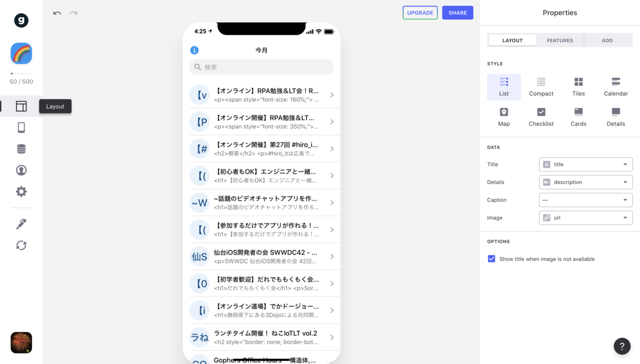The height and width of the screenshot is (364, 640).
Task: Click the 仙S avatar circle
Action: (199, 256)
